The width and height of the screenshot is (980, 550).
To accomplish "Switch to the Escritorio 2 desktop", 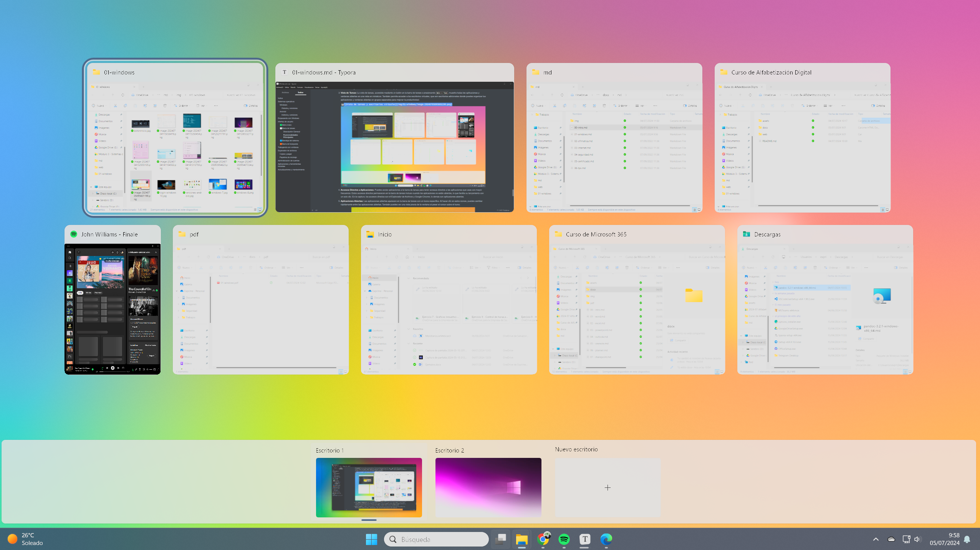I will (x=488, y=487).
